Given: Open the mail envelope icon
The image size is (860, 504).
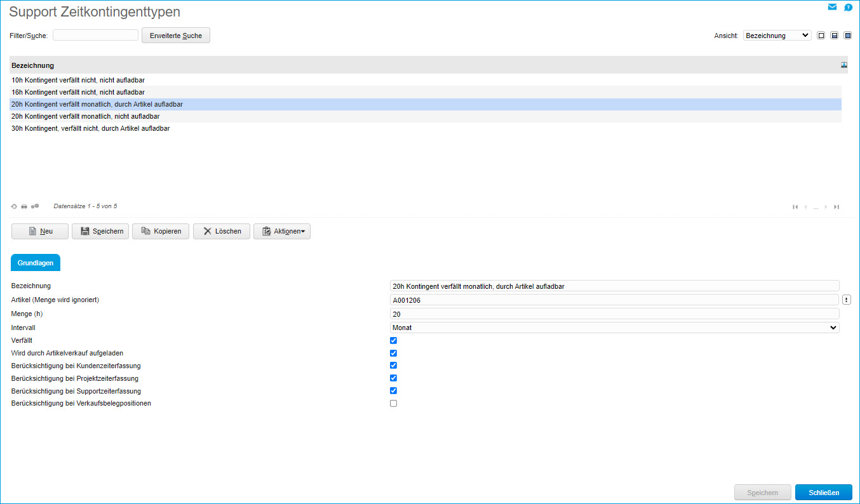Looking at the screenshot, I should pyautogui.click(x=832, y=8).
